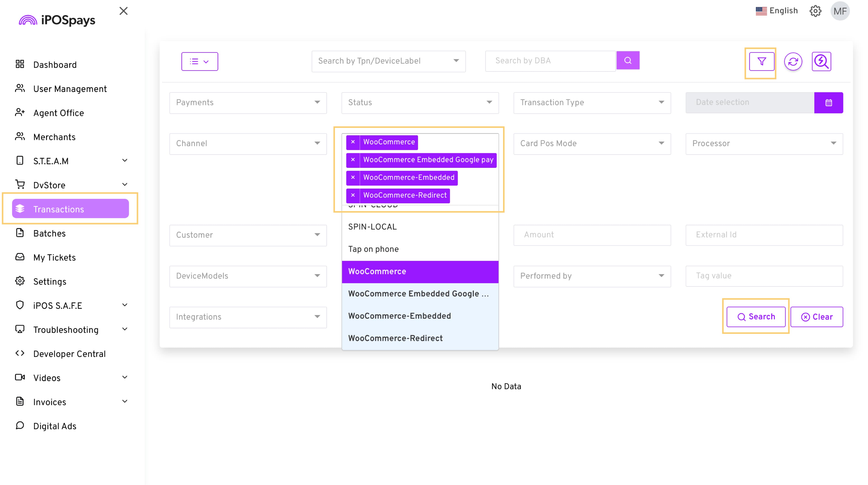The height and width of the screenshot is (485, 868).
Task: Open the DeviceModels dropdown
Action: point(248,276)
